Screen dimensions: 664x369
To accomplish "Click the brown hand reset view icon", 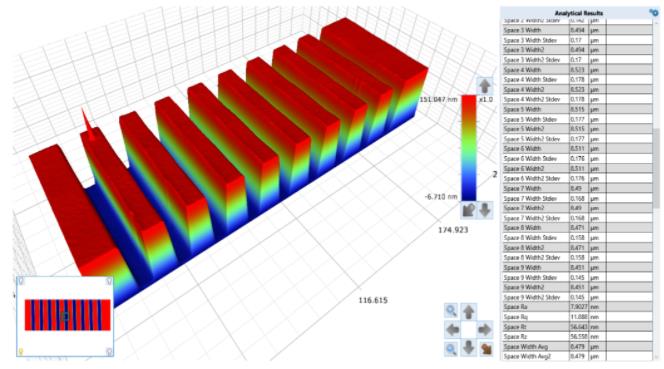I will click(487, 349).
